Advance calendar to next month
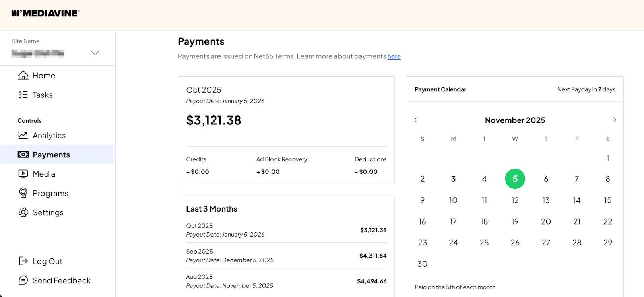 pyautogui.click(x=615, y=120)
